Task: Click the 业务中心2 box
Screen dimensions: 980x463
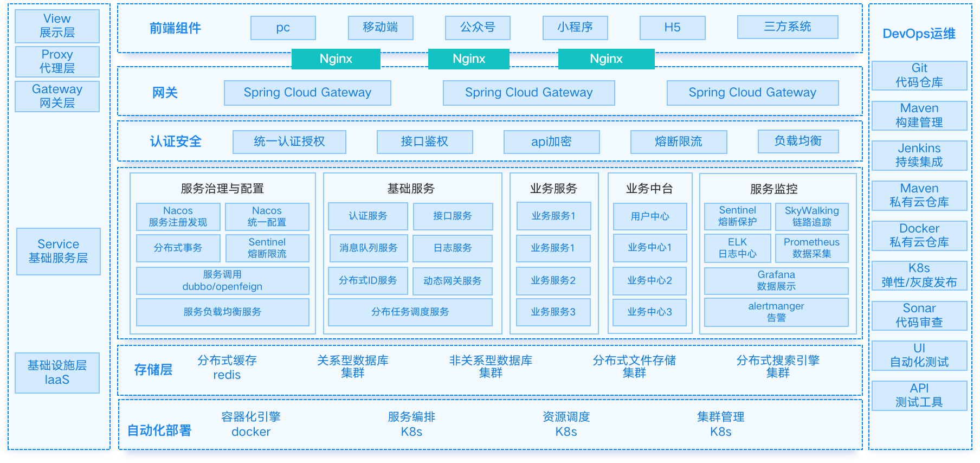Action: (x=650, y=281)
